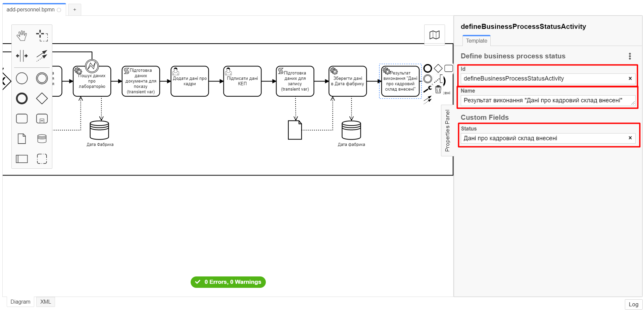Collapse the Properties Panel side handle
This screenshot has height=312, width=644.
[x=447, y=131]
